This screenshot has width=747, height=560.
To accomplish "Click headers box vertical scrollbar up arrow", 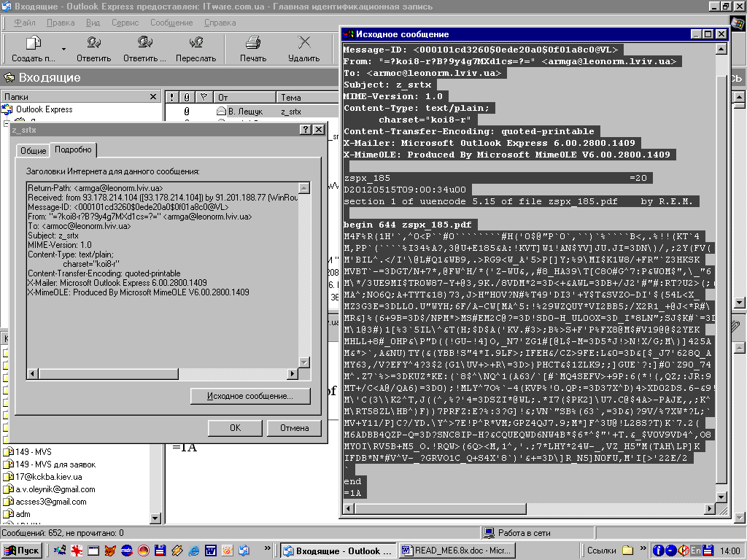I will point(304,187).
